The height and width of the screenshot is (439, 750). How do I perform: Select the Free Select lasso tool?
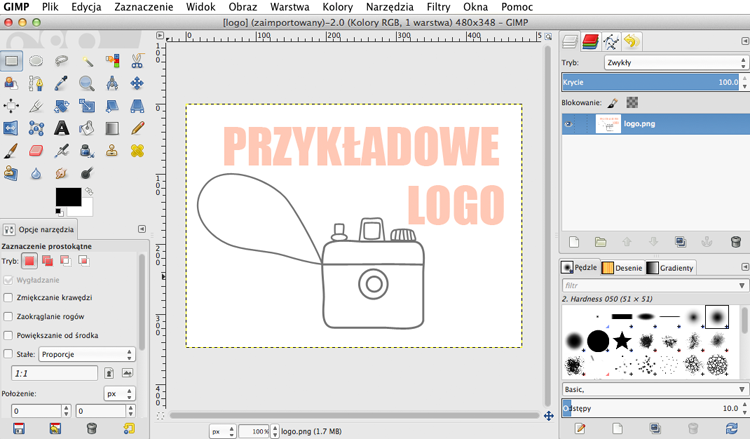(x=61, y=61)
